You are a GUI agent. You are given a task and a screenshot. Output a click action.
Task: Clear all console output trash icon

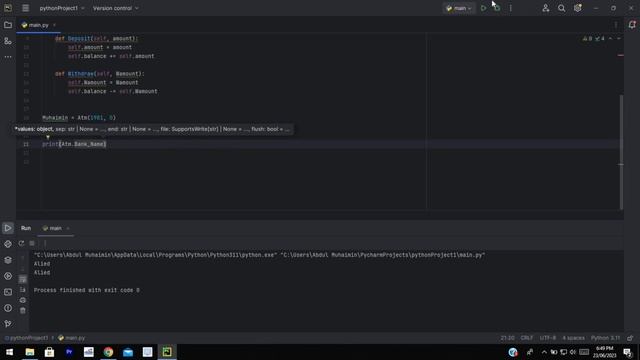pyautogui.click(x=23, y=311)
